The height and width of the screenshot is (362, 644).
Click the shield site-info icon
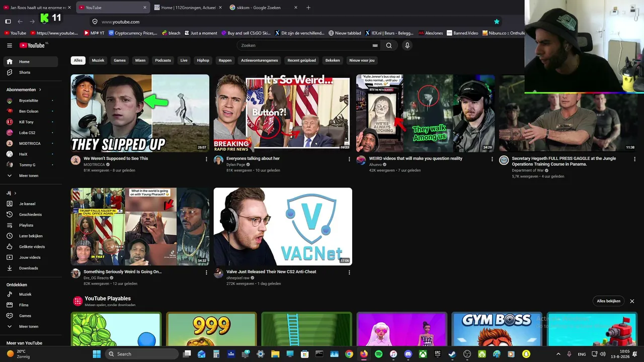(x=95, y=22)
